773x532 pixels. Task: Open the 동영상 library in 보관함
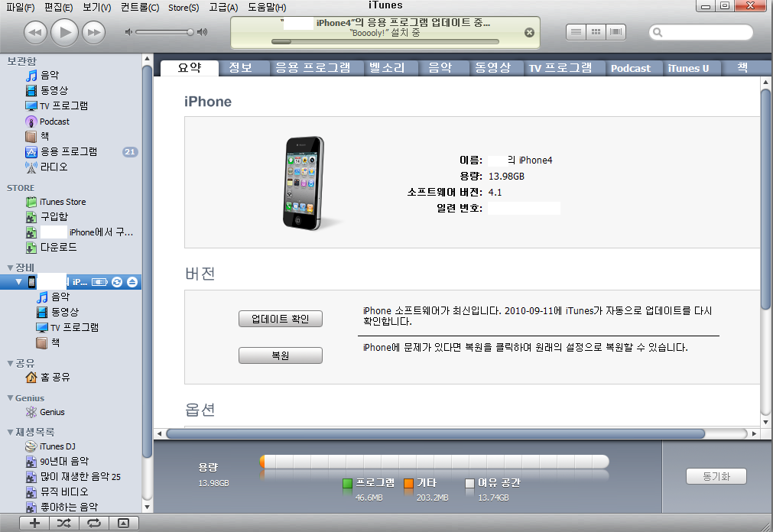[47, 90]
